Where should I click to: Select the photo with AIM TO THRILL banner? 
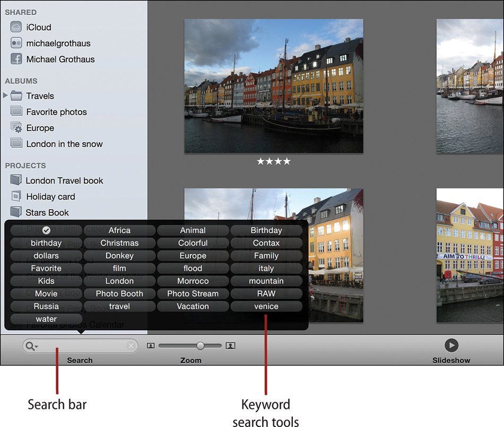click(470, 256)
